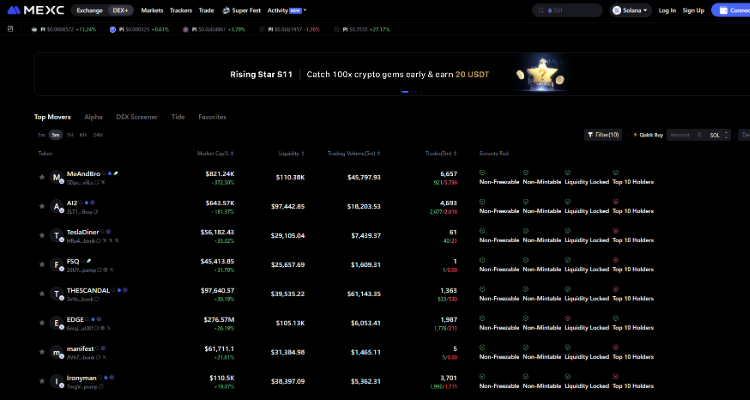Open the Tide tab
The height and width of the screenshot is (400, 750).
click(178, 117)
